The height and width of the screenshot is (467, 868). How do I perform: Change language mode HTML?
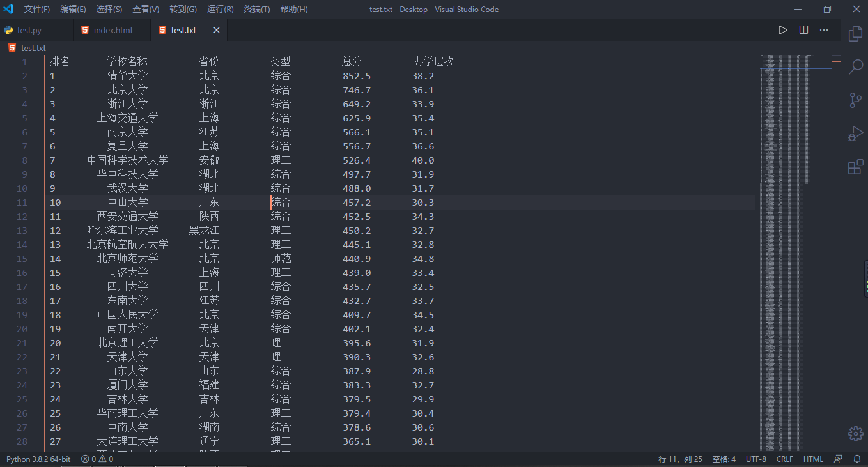coord(813,459)
